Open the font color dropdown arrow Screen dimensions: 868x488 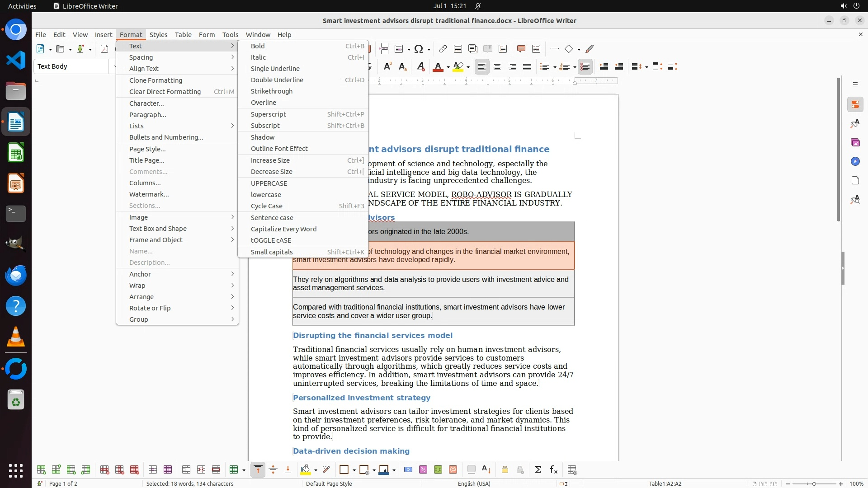[448, 67]
